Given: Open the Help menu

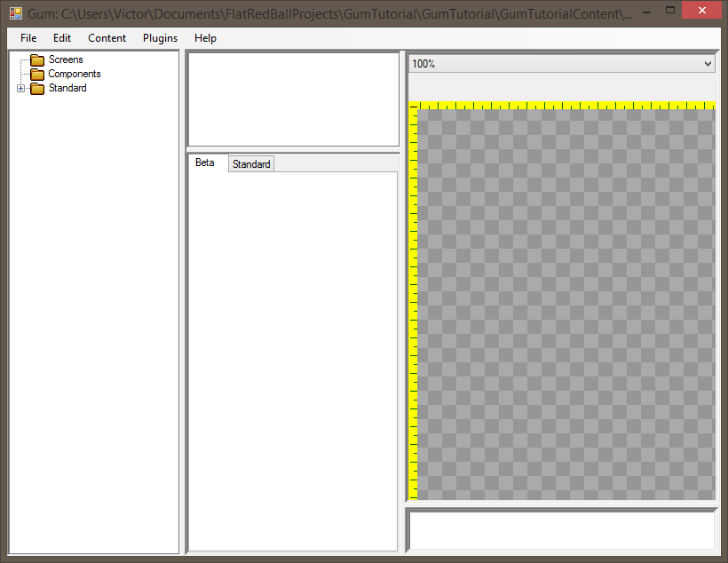Looking at the screenshot, I should 205,38.
